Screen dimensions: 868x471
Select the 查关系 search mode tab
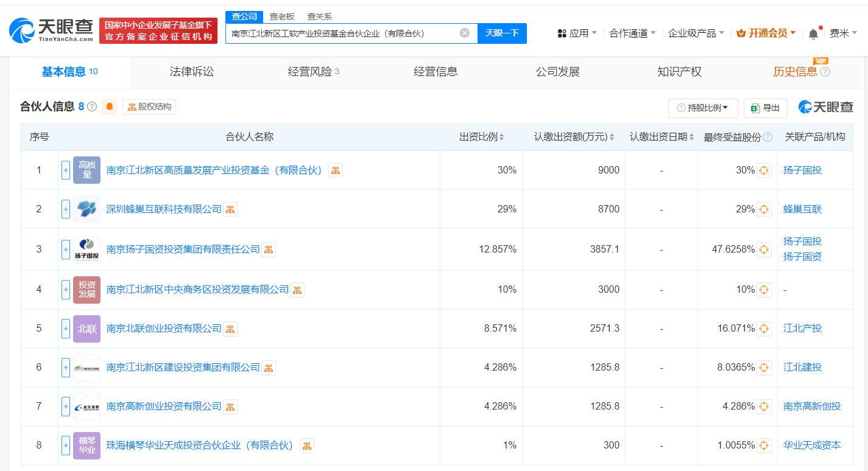[320, 16]
